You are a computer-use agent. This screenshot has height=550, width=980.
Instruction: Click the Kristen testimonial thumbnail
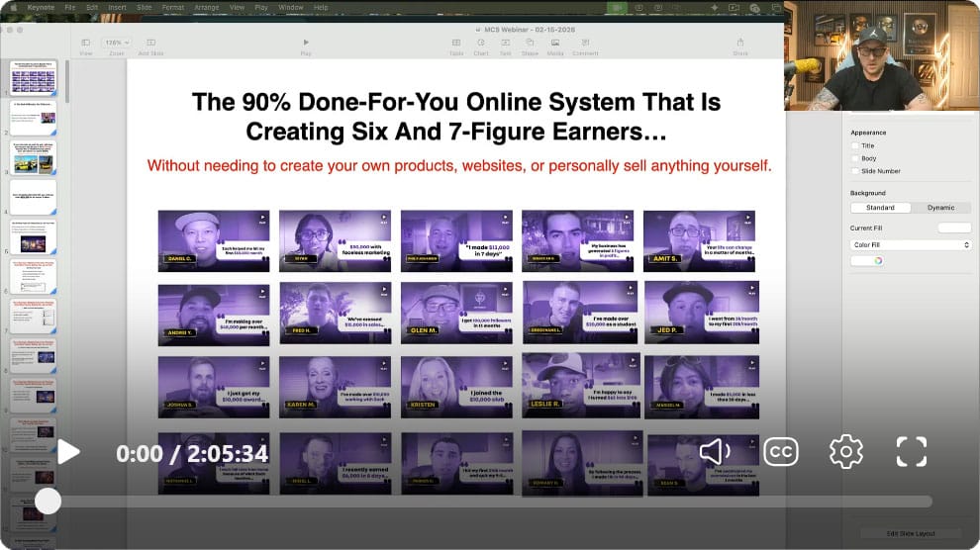(x=456, y=387)
